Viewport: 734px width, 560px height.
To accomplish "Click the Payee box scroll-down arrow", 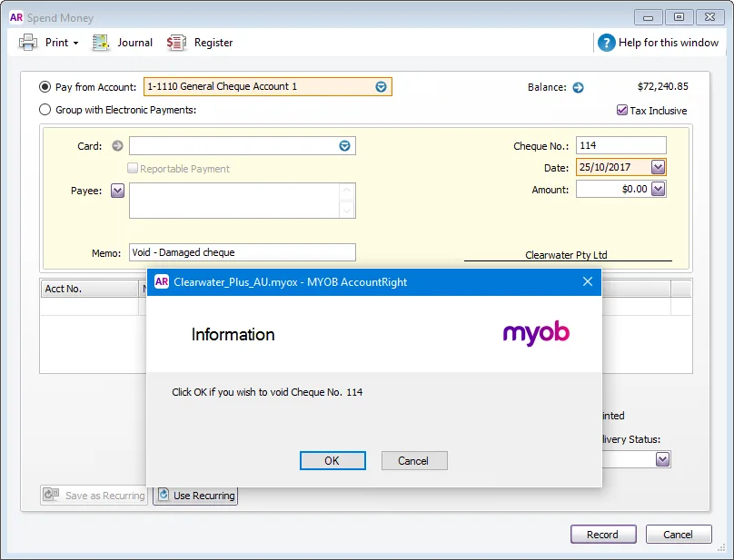I will click(347, 211).
